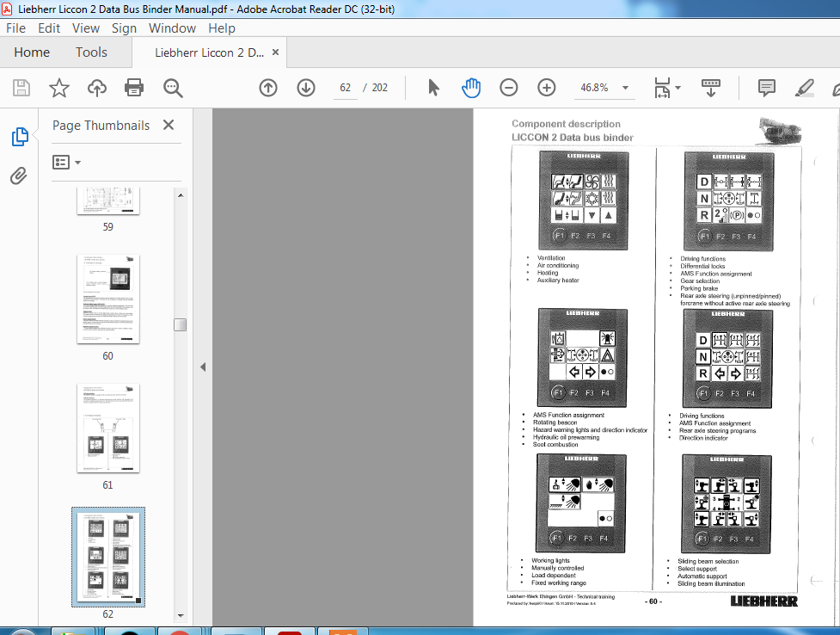Image resolution: width=840 pixels, height=635 pixels.
Task: Open the Edit menu
Action: 49,28
